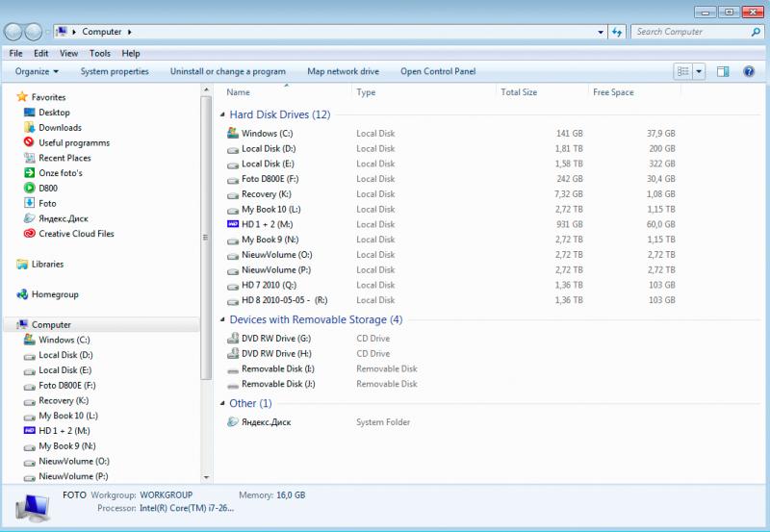Screen dimensions: 770x532
Task: Click the Refresh button beside address bar
Action: click(x=617, y=32)
